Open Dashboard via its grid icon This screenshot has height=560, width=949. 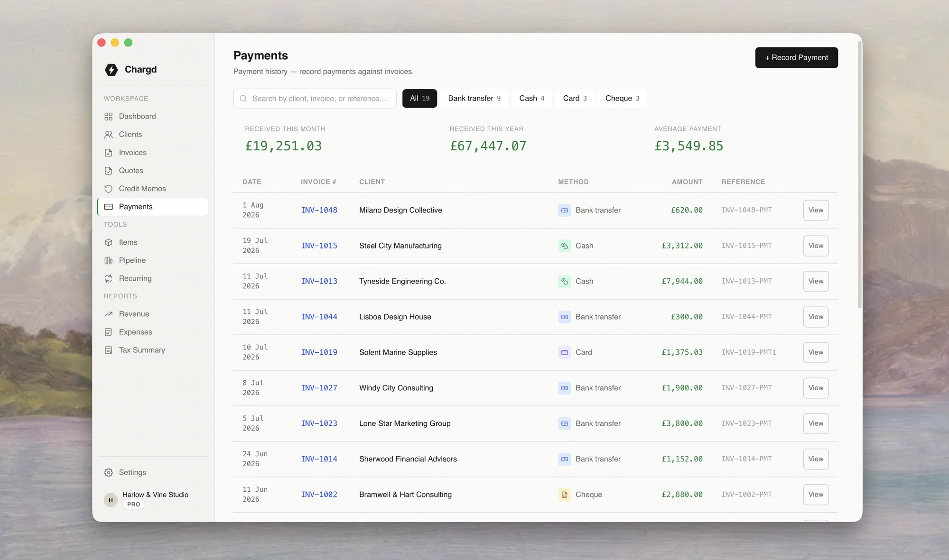(x=109, y=117)
